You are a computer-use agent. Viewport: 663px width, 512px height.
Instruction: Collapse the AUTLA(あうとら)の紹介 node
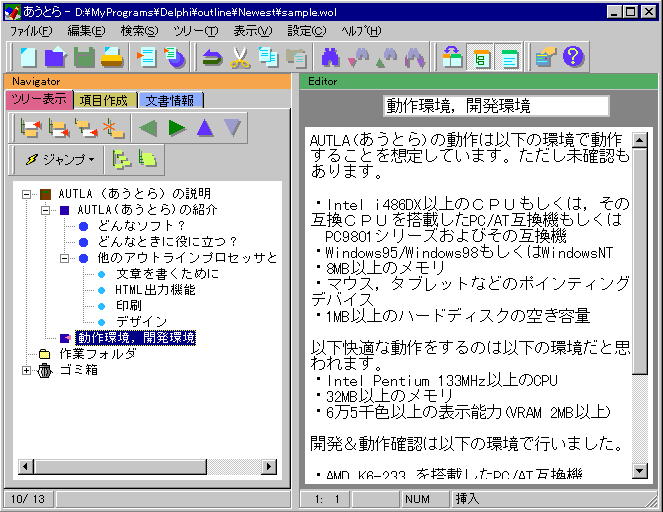coord(45,210)
